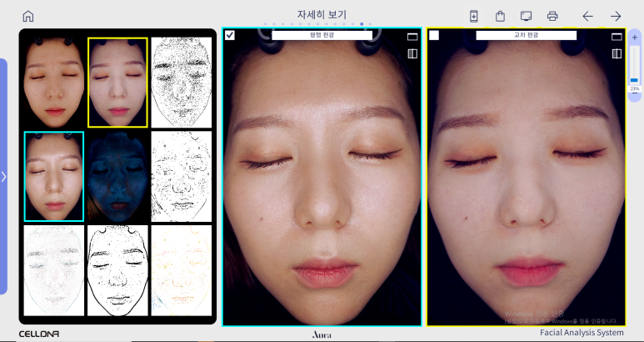Click fullscreen icon on the 교차 편광 panel

[617, 37]
